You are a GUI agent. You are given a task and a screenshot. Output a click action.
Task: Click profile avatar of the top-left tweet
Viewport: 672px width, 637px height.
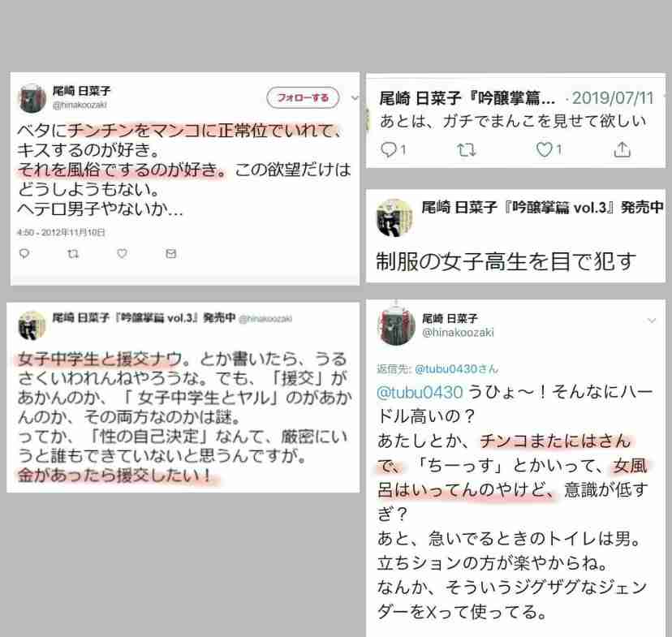point(32,98)
